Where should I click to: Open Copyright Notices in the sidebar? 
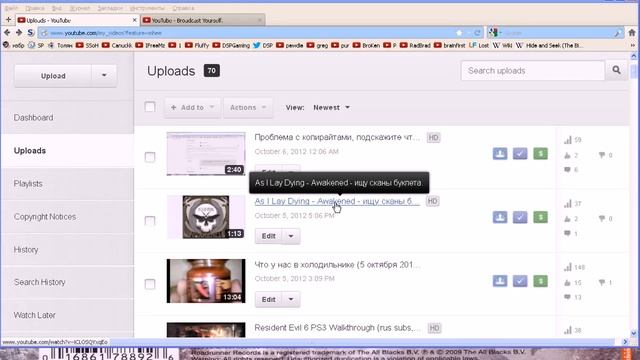[x=45, y=217]
